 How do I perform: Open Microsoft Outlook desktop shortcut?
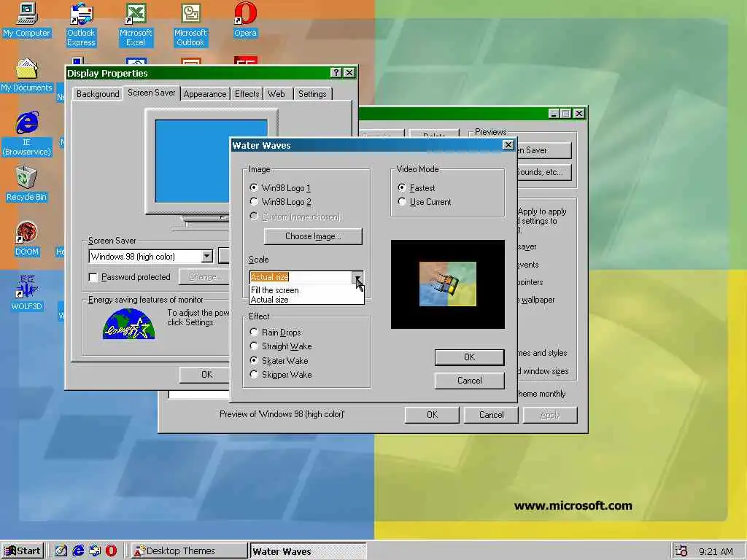click(x=190, y=24)
